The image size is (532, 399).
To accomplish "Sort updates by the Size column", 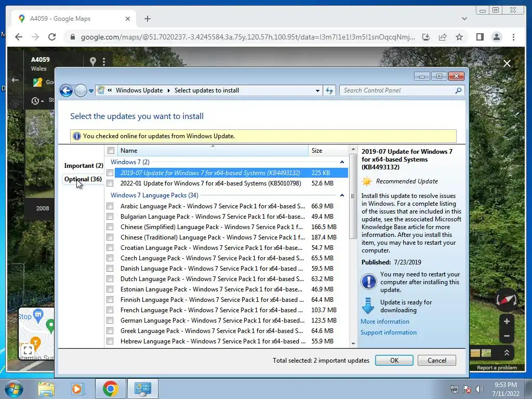I will 328,150.
